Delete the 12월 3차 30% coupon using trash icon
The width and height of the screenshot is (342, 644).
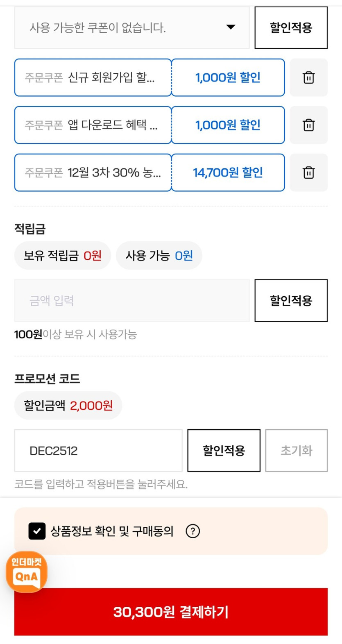[308, 172]
